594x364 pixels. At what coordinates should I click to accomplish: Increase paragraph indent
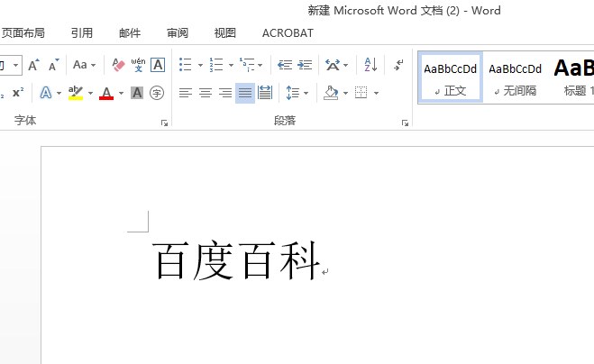coord(305,65)
